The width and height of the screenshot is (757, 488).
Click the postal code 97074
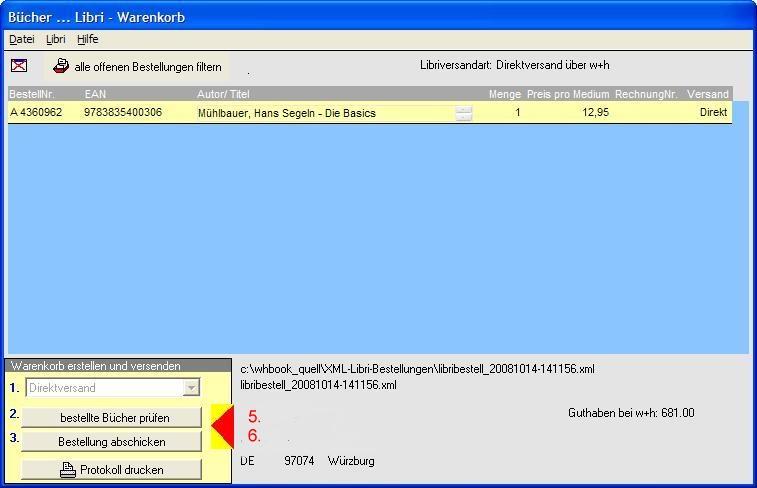(299, 461)
